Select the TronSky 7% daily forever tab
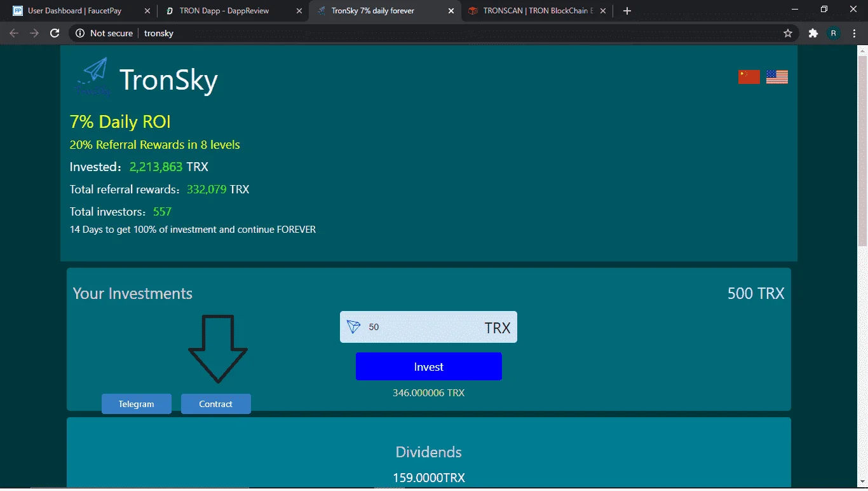The image size is (868, 491). point(384,11)
